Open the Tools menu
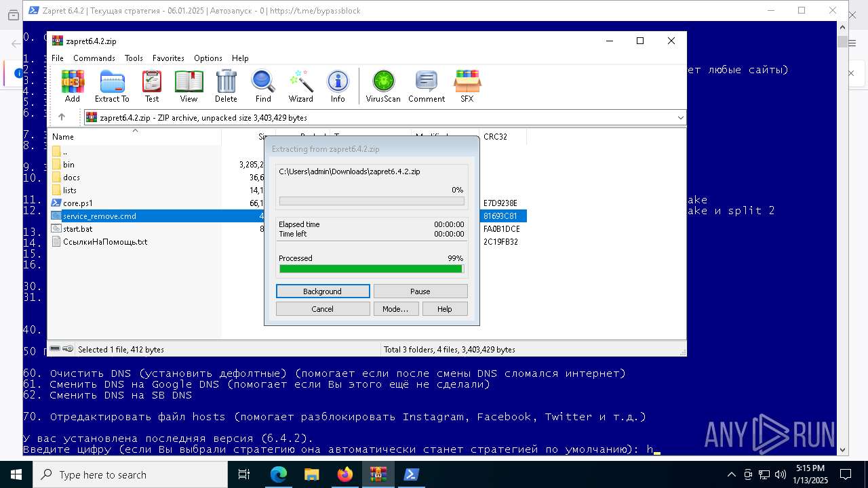 [134, 58]
